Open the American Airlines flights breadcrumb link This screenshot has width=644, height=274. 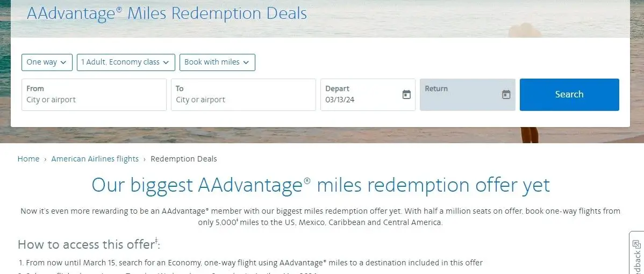coord(95,159)
